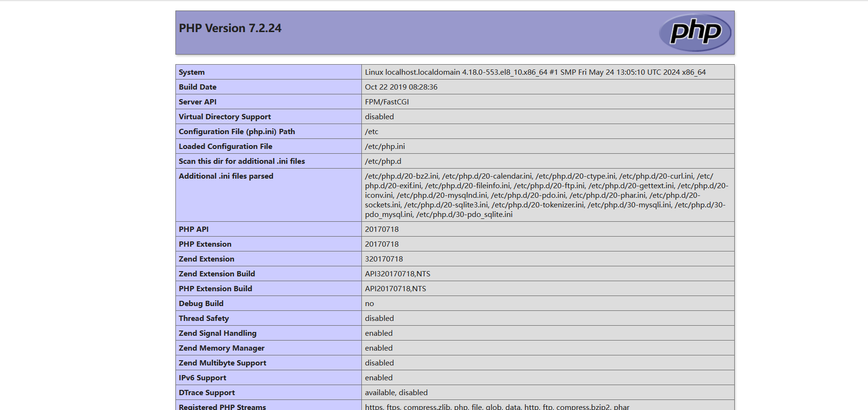Select the 'PHP Extension' label
Image resolution: width=868 pixels, height=410 pixels.
pos(205,244)
